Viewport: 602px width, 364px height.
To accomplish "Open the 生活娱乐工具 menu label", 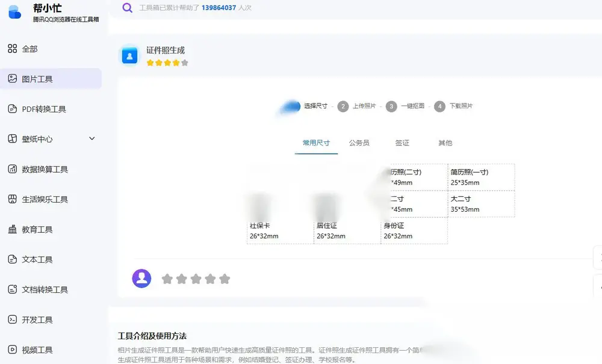I will coord(45,200).
